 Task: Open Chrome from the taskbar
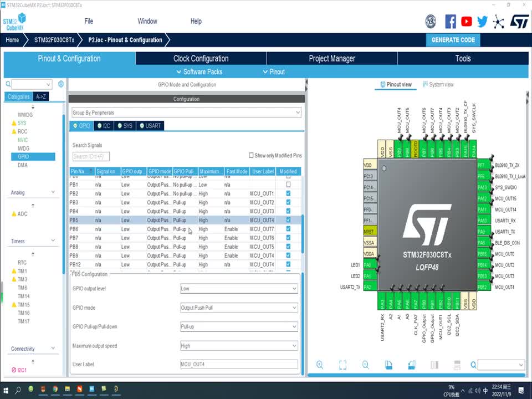[55, 389]
